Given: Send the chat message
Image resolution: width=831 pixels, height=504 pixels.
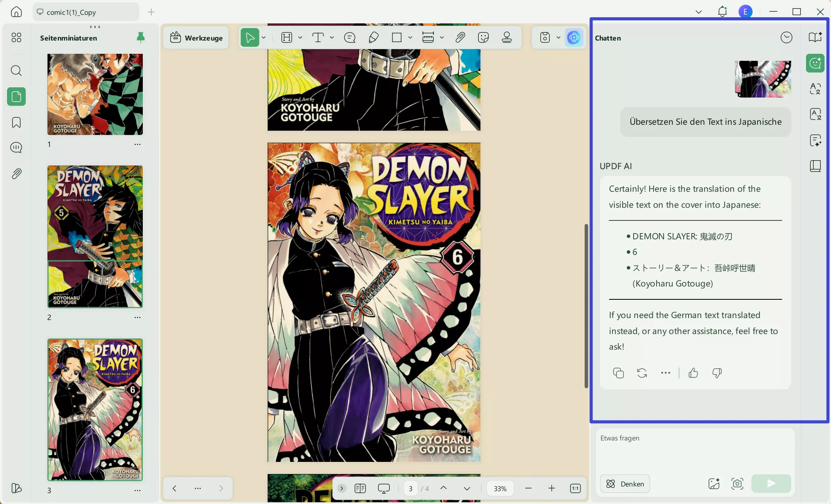Looking at the screenshot, I should coord(771,484).
